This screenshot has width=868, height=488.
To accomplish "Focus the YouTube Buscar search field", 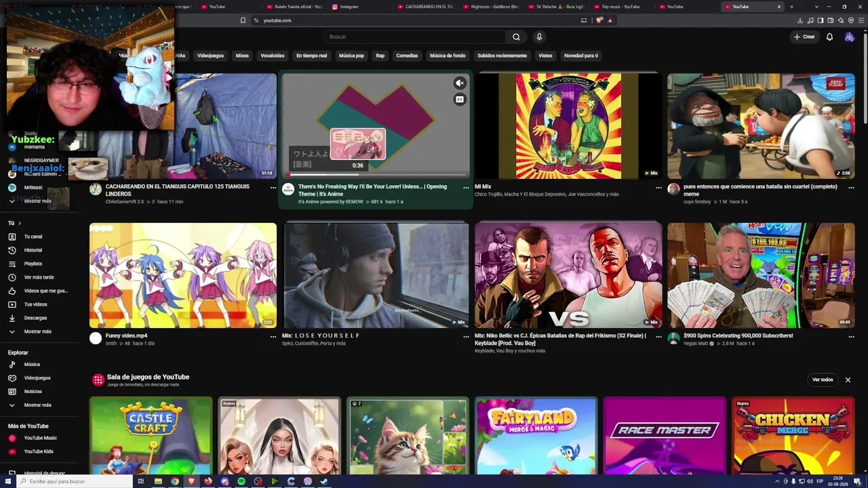I will pos(414,37).
